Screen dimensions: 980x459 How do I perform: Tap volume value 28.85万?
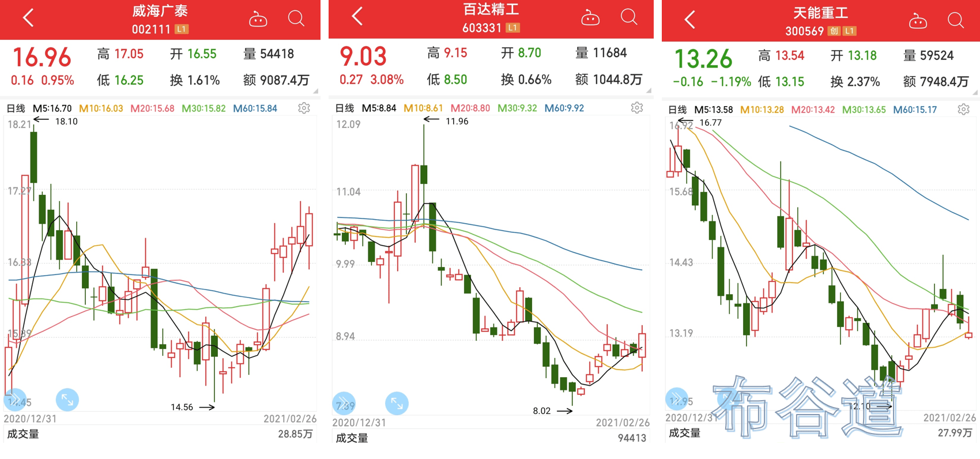tap(295, 434)
